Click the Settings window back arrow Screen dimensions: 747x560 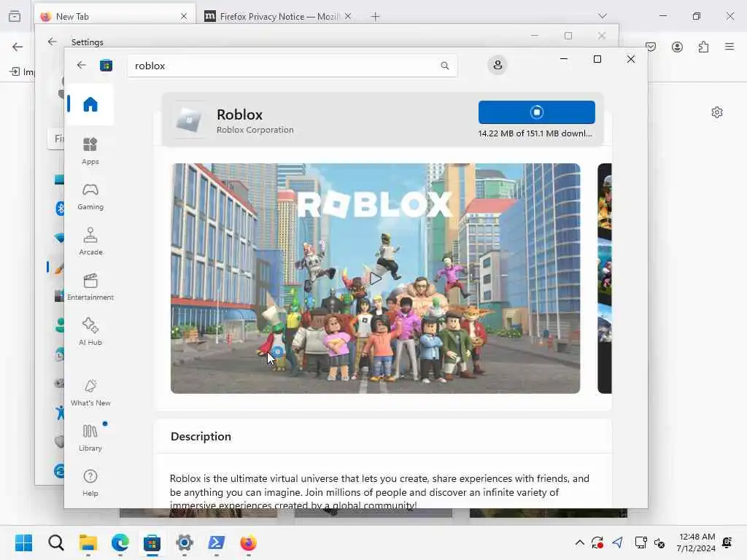point(52,42)
